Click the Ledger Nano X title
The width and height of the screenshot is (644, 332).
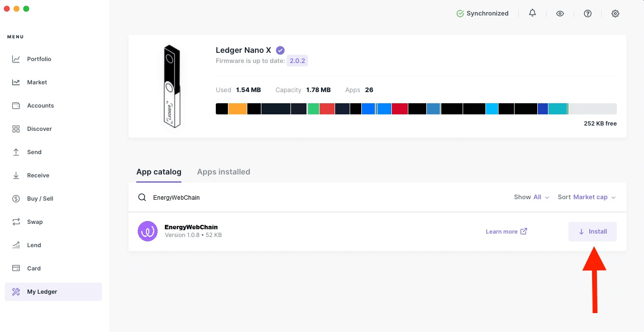click(x=243, y=50)
